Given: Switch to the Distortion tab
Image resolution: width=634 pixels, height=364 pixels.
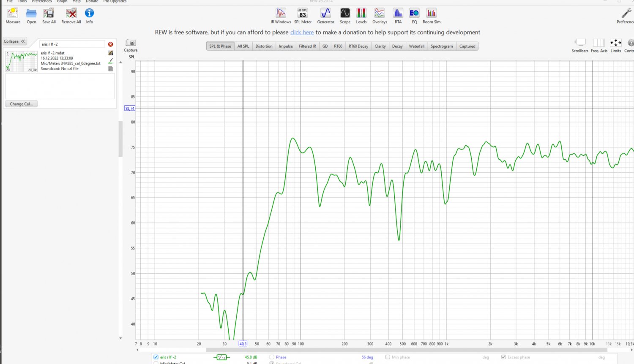Looking at the screenshot, I should click(x=264, y=46).
